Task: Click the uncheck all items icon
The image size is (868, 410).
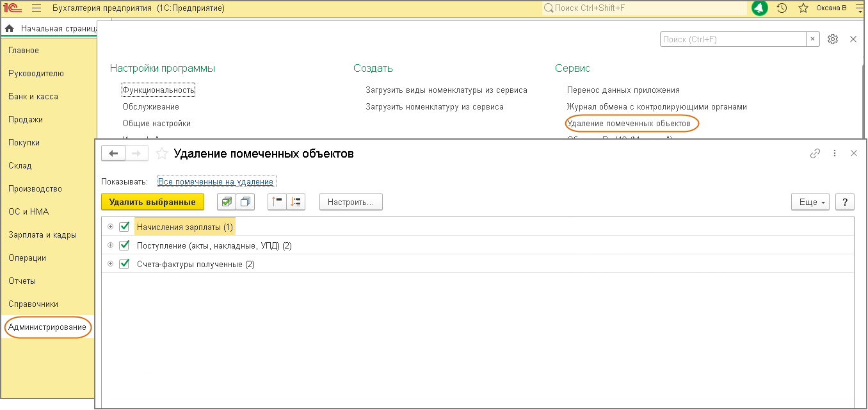Action: 245,202
